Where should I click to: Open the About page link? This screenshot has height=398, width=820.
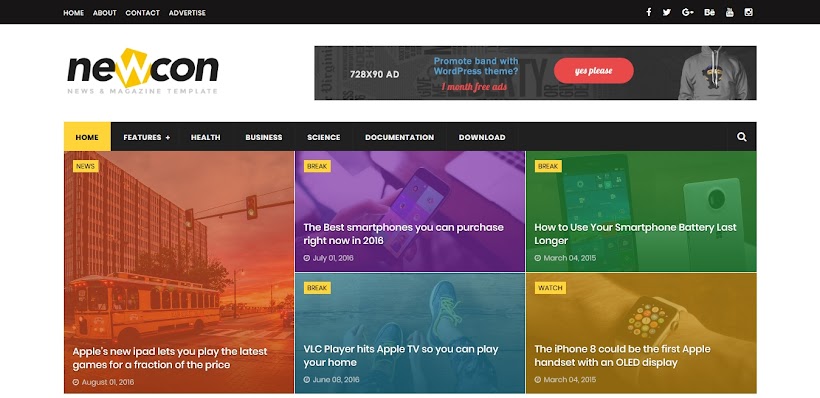tap(105, 13)
